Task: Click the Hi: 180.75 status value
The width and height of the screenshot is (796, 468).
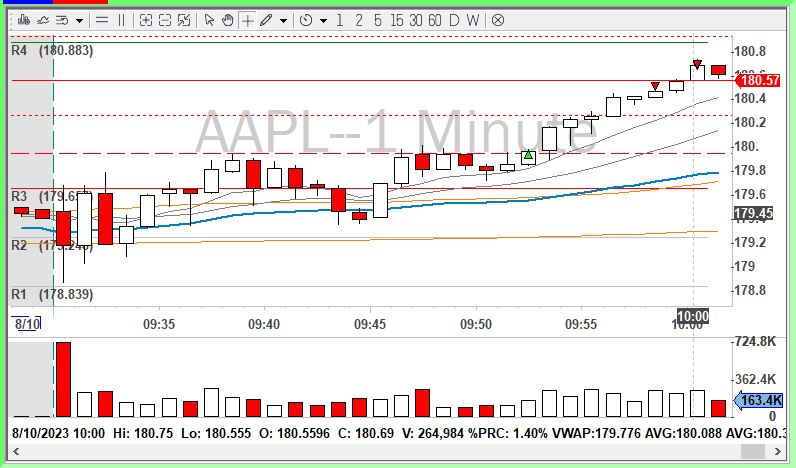Action: [x=143, y=433]
